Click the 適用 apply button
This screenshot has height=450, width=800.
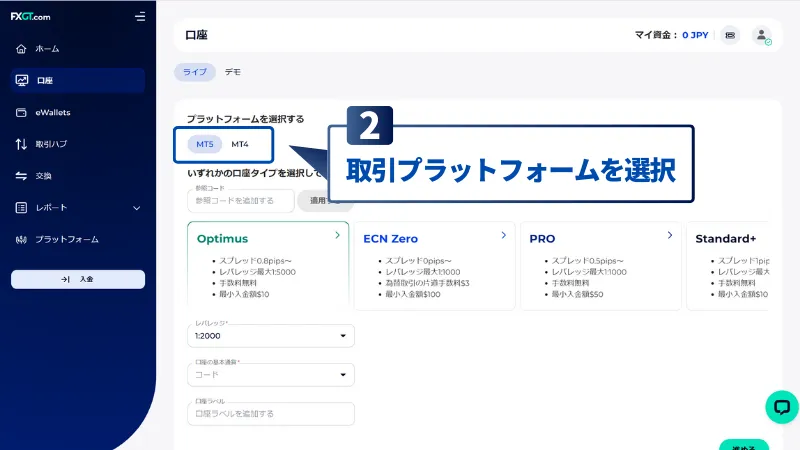coord(326,201)
